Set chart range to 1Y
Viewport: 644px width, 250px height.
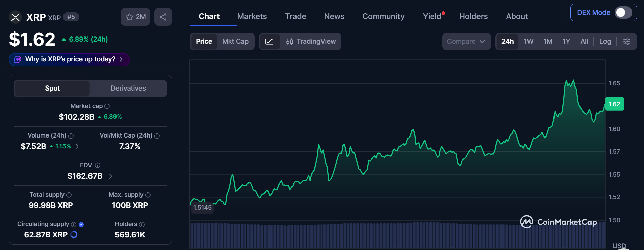click(566, 42)
